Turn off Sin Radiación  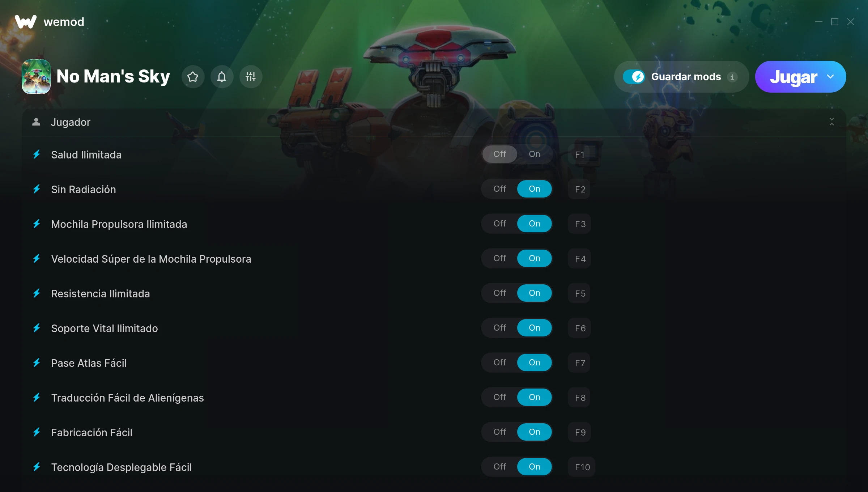500,189
